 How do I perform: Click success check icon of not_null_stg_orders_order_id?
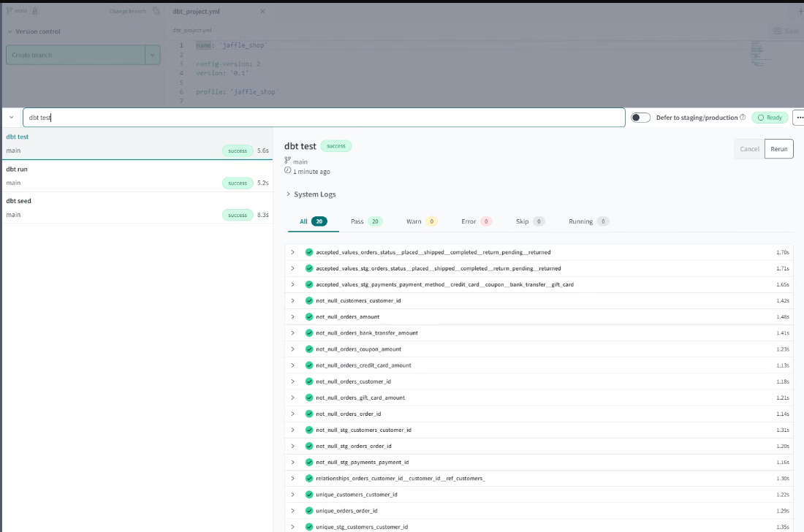tap(308, 446)
